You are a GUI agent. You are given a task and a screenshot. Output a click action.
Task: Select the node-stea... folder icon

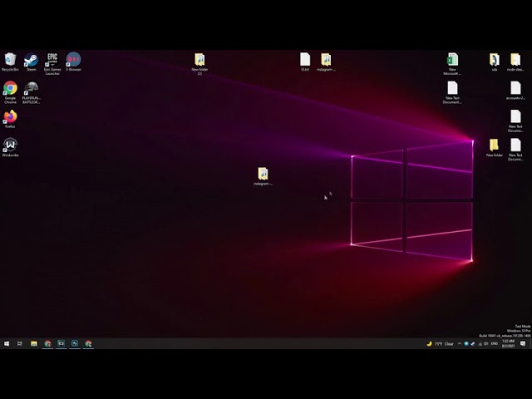515,62
